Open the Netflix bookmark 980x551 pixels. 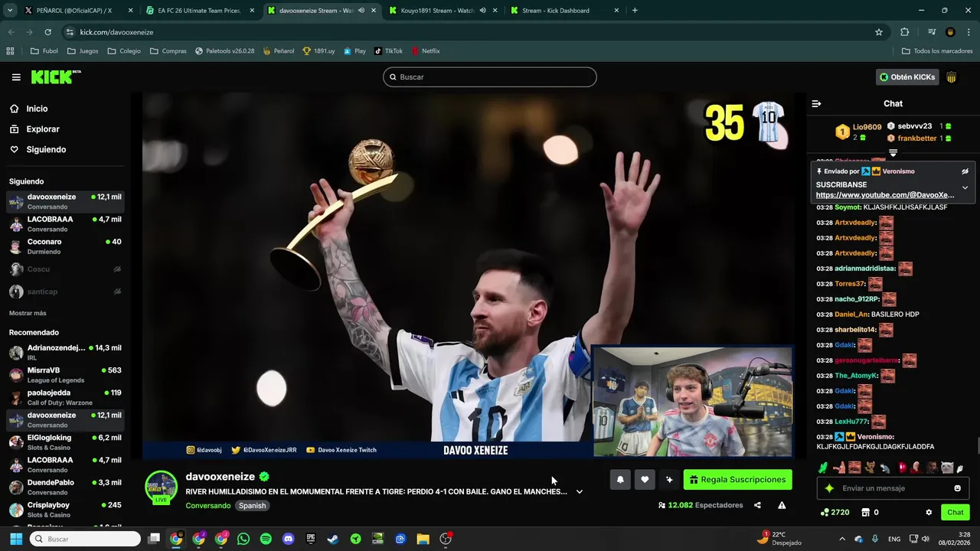(426, 51)
